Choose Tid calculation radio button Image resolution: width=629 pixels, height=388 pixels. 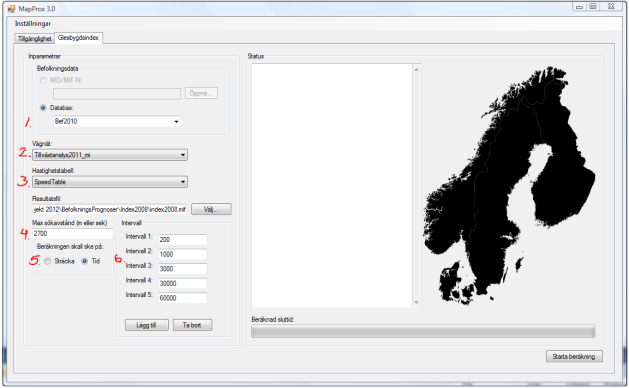point(85,261)
